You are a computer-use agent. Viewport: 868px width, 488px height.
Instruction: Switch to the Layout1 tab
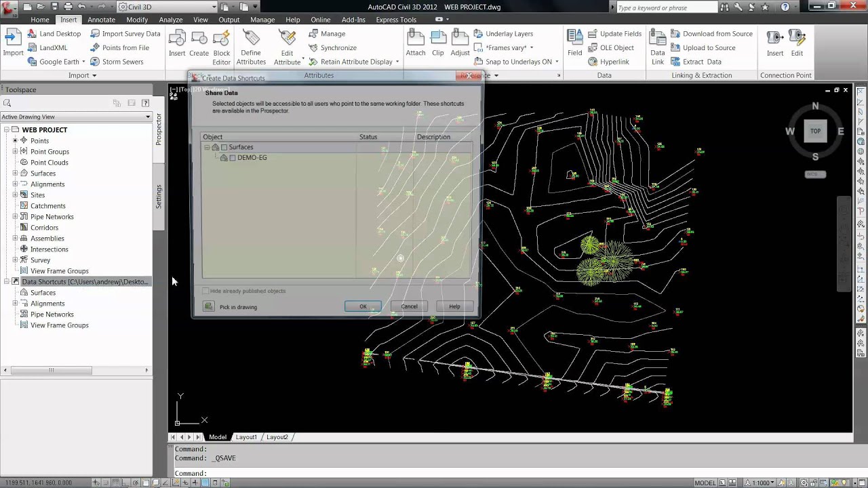[x=246, y=437]
